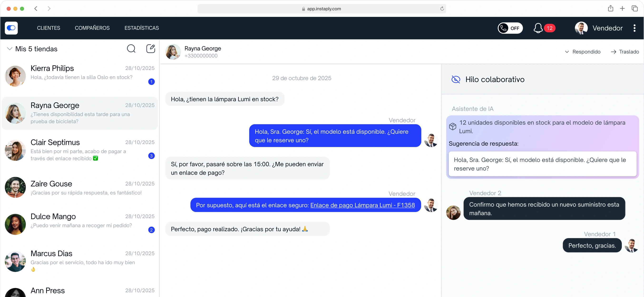Screen dimensions: 644x297
Task: Open the three-dot options menu
Action: (634, 28)
